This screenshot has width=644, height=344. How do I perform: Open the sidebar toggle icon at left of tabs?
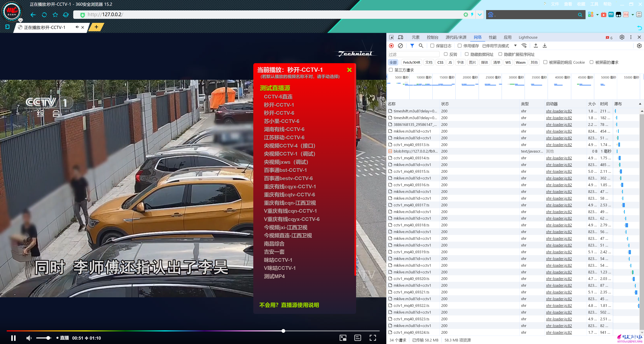click(8, 27)
